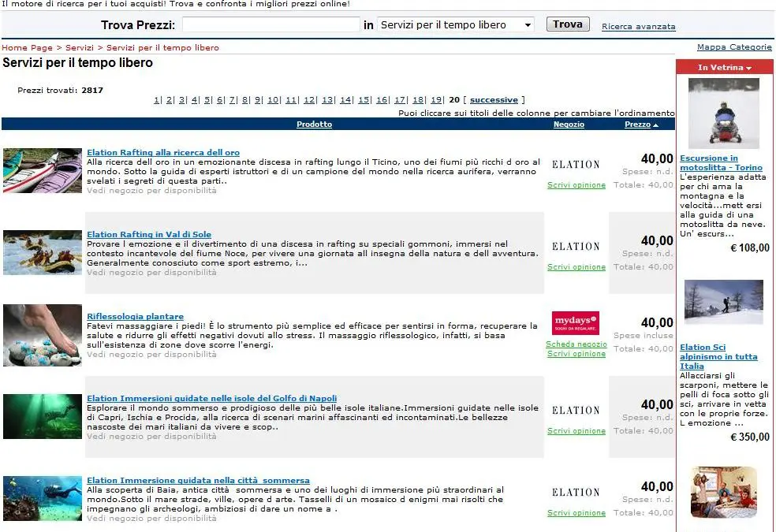
Task: Open the kayak rafting product thumbnail
Action: (x=43, y=170)
